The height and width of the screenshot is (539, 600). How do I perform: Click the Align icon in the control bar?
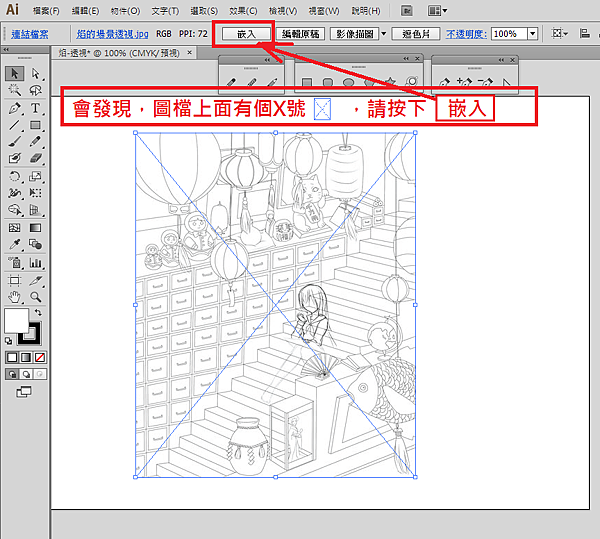tap(585, 34)
